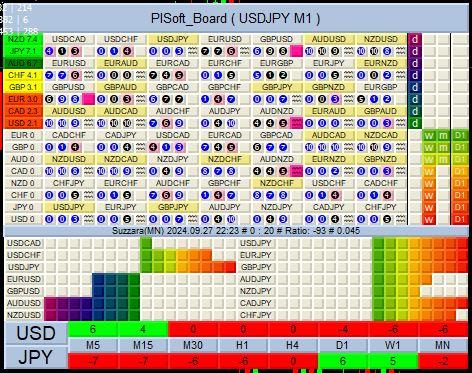Click circle 2 under EURNZD in CAD 0 row
This screenshot has width=472, height=373.
click(x=335, y=171)
